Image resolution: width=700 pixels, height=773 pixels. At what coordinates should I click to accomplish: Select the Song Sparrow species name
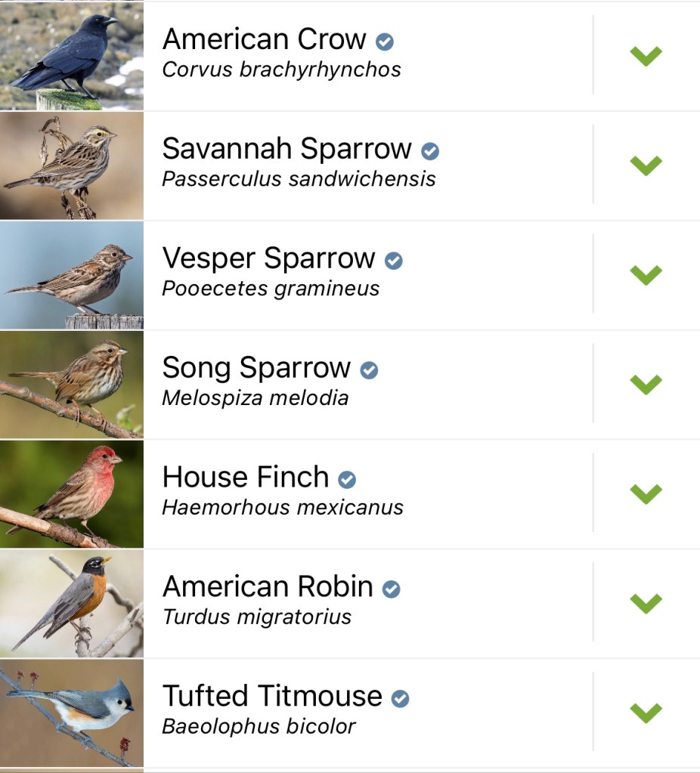coord(256,369)
